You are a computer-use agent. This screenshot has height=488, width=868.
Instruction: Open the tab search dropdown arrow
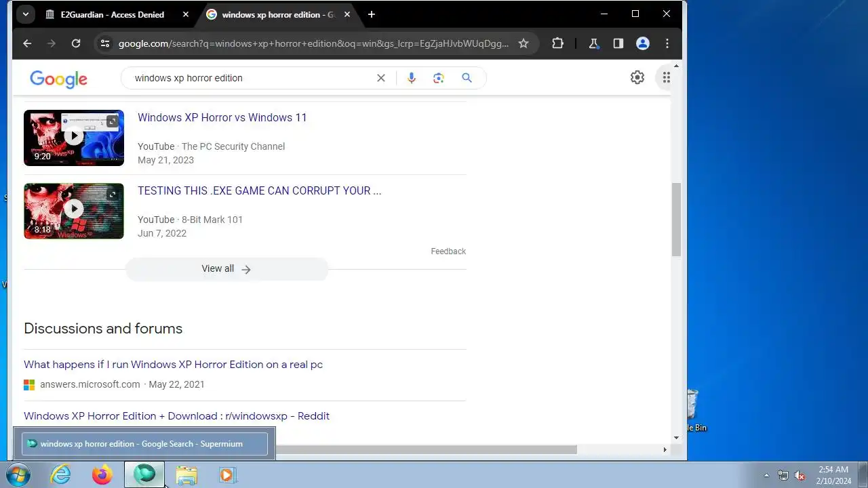[x=25, y=14]
